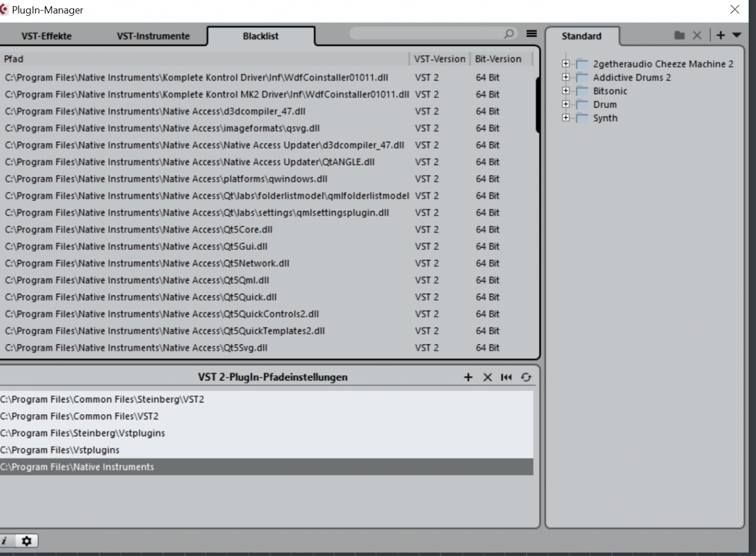Select the Bitsonic folder icon
Image resolution: width=756 pixels, height=556 pixels.
[583, 91]
